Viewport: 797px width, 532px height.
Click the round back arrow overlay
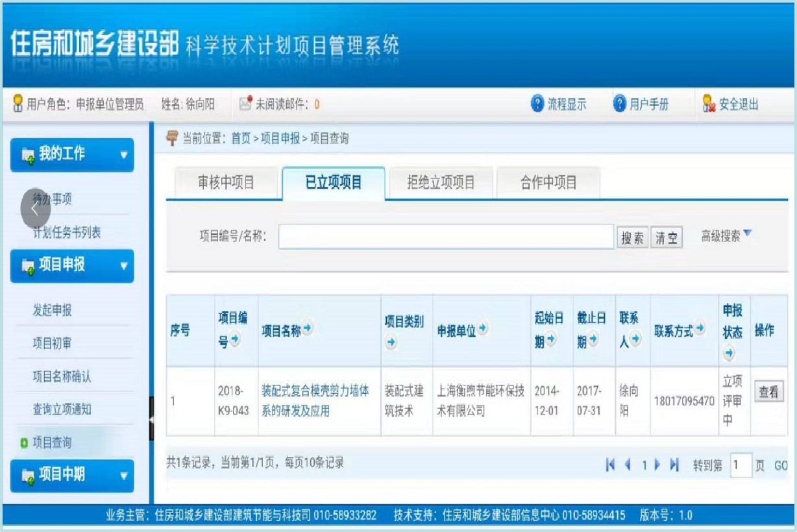tap(35, 208)
